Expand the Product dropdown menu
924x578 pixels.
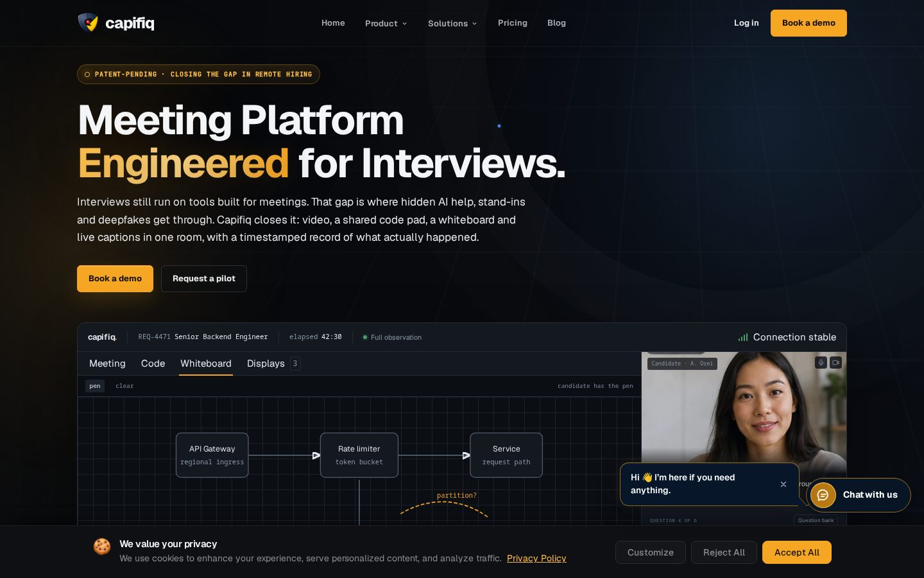[386, 23]
